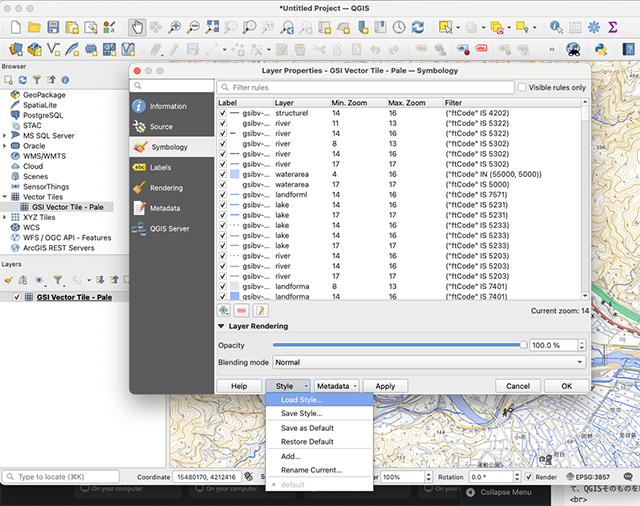Screen dimensions: 640x506
Task: Open the Blending mode Normal dropdown
Action: pyautogui.click(x=429, y=362)
